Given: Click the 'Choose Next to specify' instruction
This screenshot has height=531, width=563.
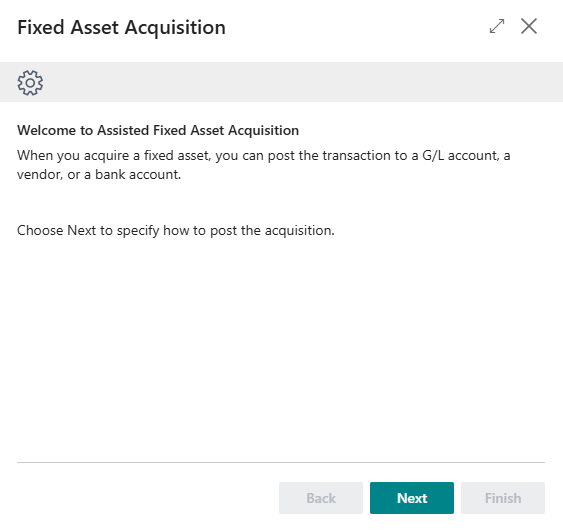Looking at the screenshot, I should pos(176,230).
